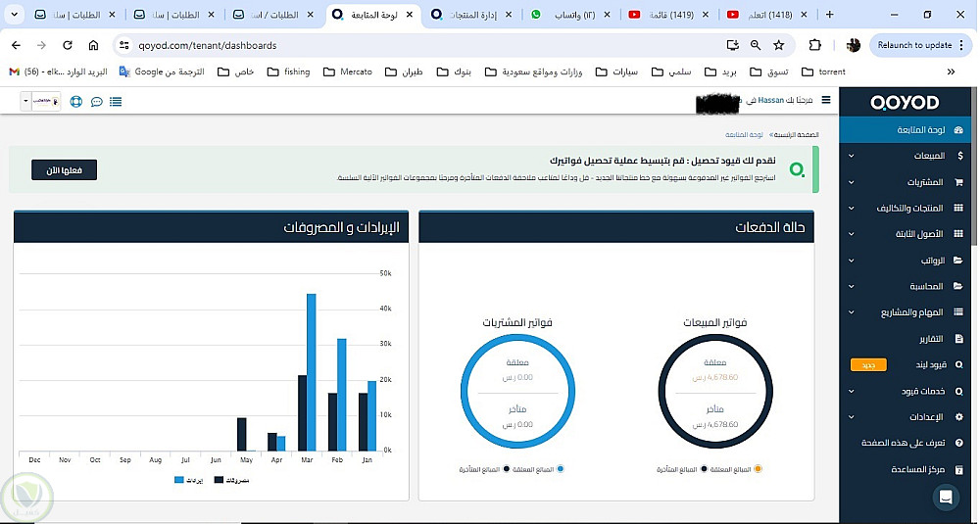Open the Mercato bookmarks folder

tap(348, 71)
